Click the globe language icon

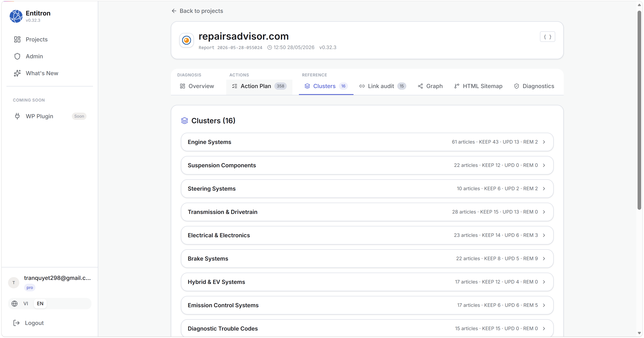coord(14,304)
